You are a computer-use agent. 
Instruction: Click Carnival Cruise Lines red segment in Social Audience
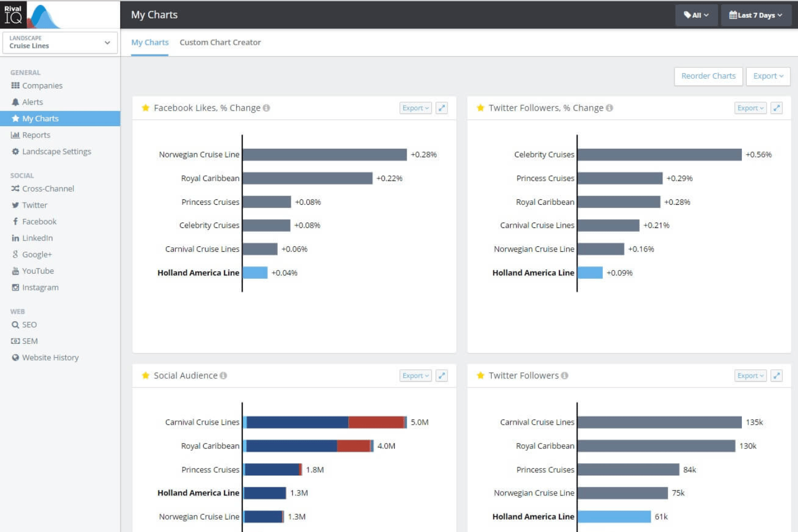coord(376,422)
